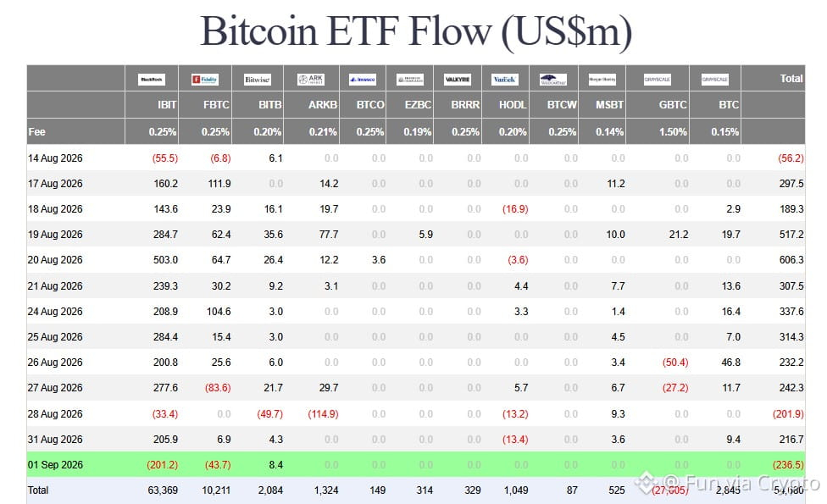
Task: Click the VanEck logo above HODL
Action: (x=505, y=79)
